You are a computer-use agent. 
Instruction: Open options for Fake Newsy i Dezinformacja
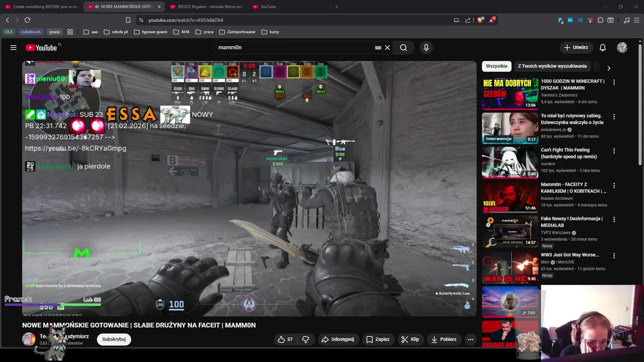[x=614, y=220]
